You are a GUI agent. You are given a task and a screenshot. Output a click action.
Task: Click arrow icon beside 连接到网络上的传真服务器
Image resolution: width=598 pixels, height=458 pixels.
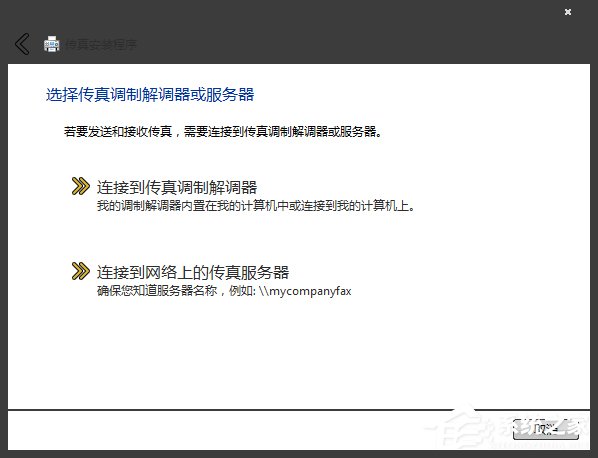click(x=80, y=271)
